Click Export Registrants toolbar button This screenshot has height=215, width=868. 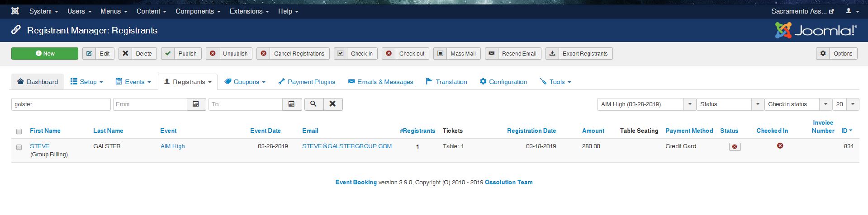pos(579,54)
